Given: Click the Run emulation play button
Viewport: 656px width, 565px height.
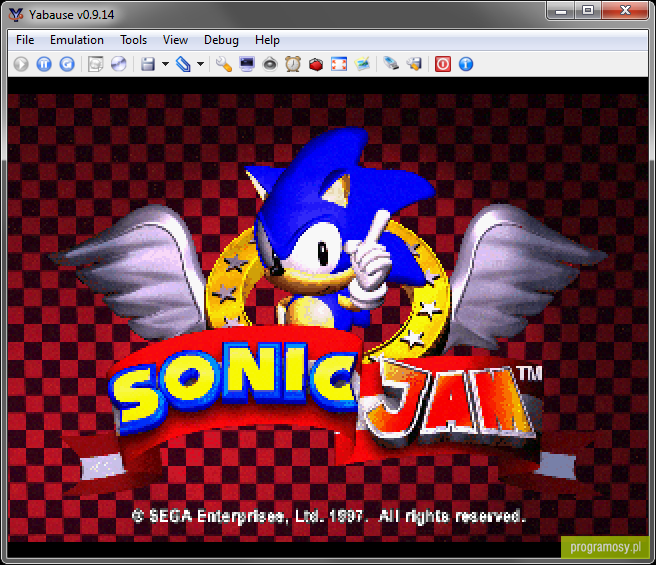Looking at the screenshot, I should pyautogui.click(x=21, y=64).
